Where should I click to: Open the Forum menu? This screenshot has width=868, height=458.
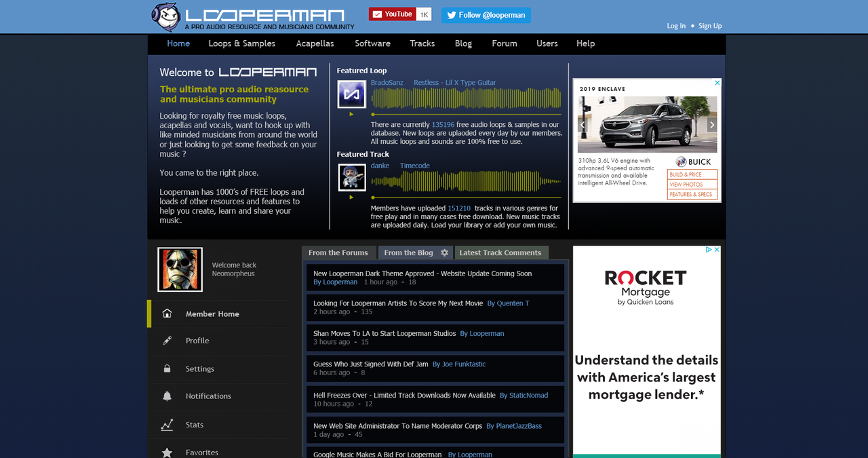pyautogui.click(x=505, y=43)
